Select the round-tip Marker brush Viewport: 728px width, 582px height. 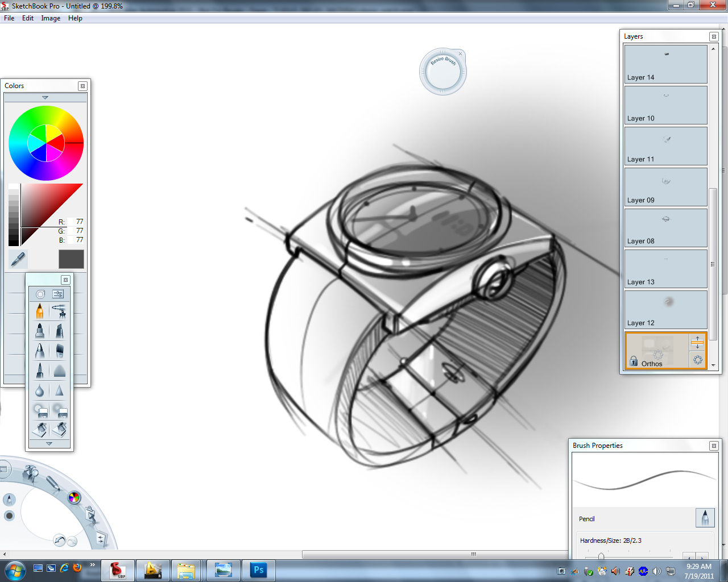pyautogui.click(x=40, y=330)
